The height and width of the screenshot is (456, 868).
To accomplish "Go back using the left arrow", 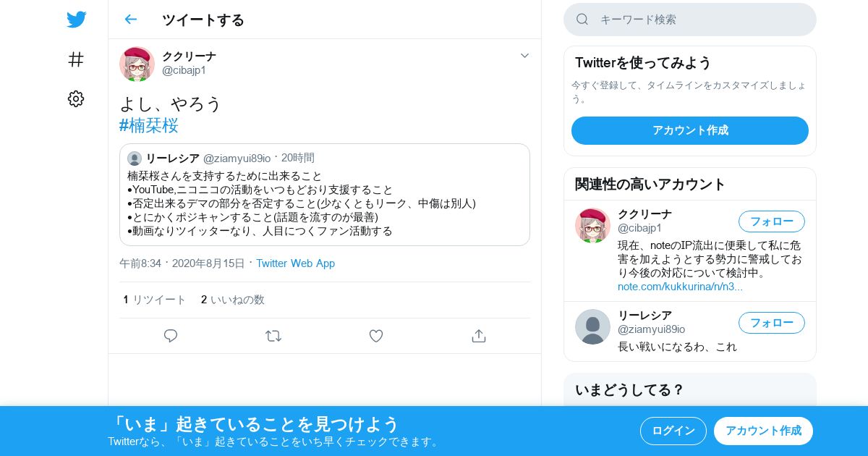I will click(130, 20).
